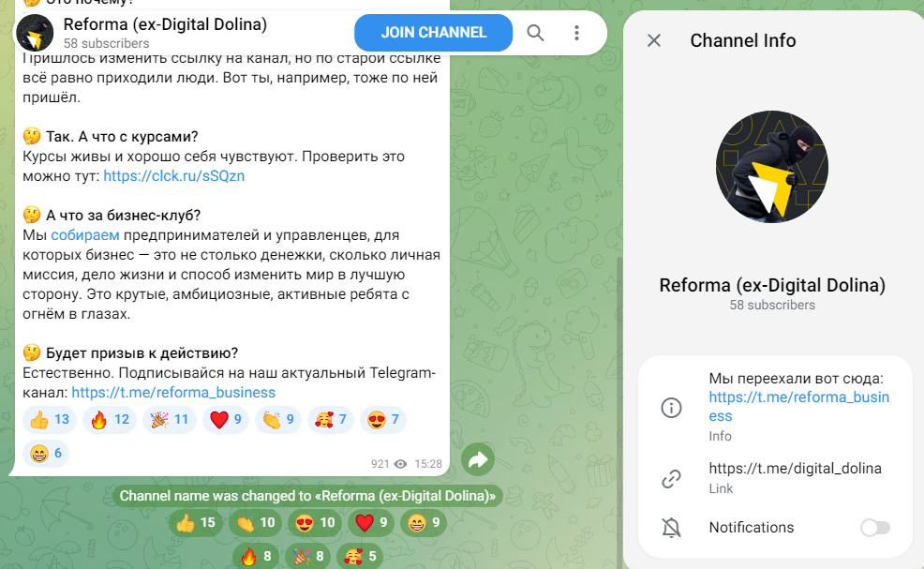Click the 921 views eye icon
Screen dimensions: 924x569
401,464
